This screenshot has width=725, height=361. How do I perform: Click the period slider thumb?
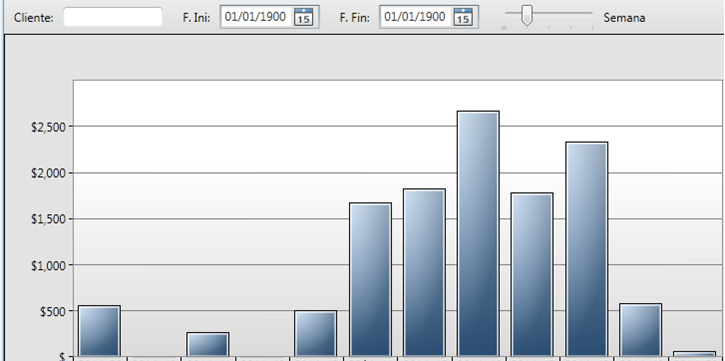(527, 16)
